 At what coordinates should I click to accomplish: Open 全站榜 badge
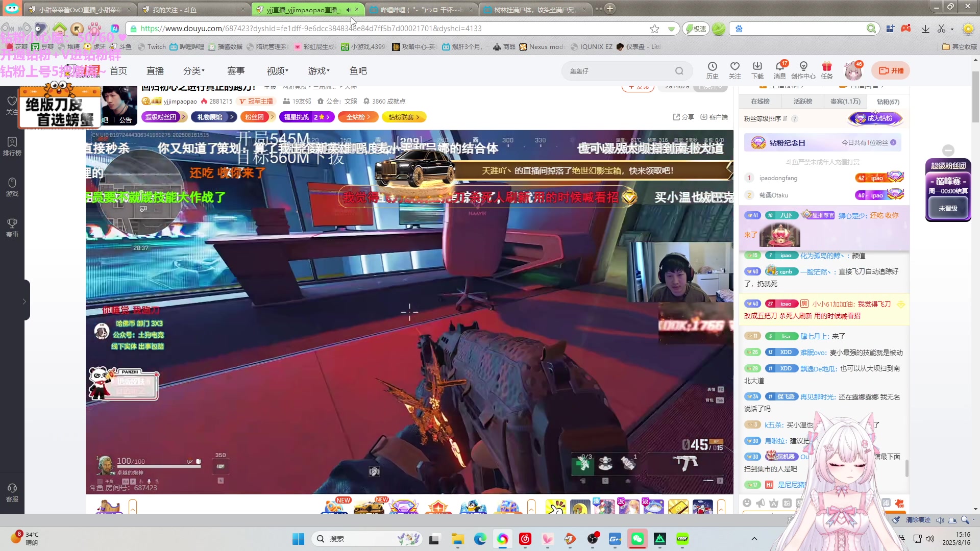click(359, 117)
